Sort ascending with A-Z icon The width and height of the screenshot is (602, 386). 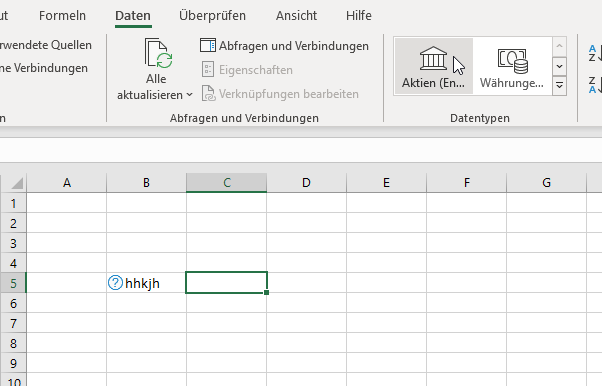pos(595,53)
